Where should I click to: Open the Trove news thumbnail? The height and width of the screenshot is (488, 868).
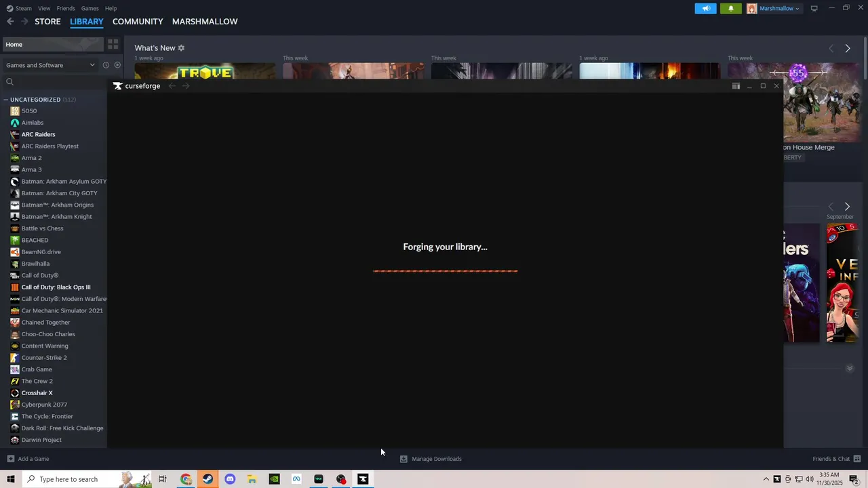tap(205, 71)
